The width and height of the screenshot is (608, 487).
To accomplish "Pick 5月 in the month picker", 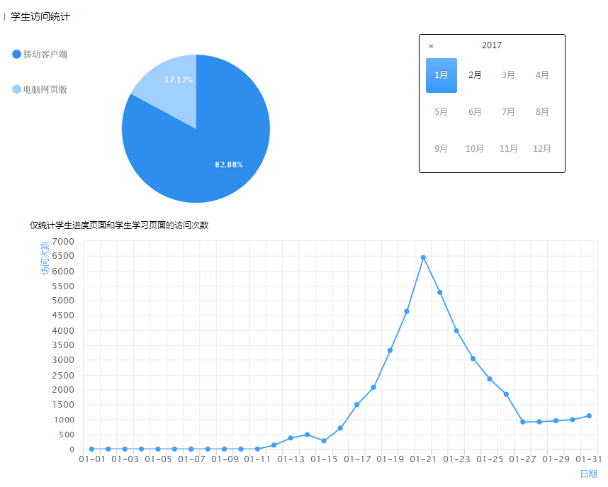I will [x=441, y=112].
